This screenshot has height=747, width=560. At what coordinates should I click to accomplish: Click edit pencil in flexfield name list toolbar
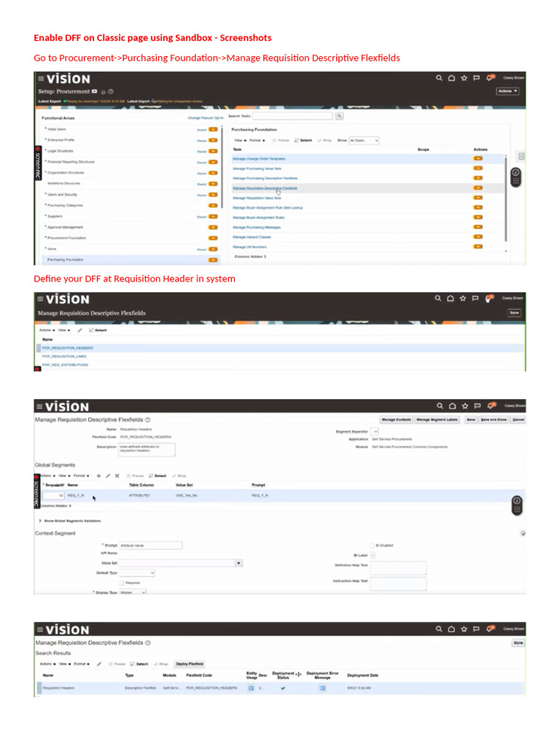pyautogui.click(x=79, y=330)
